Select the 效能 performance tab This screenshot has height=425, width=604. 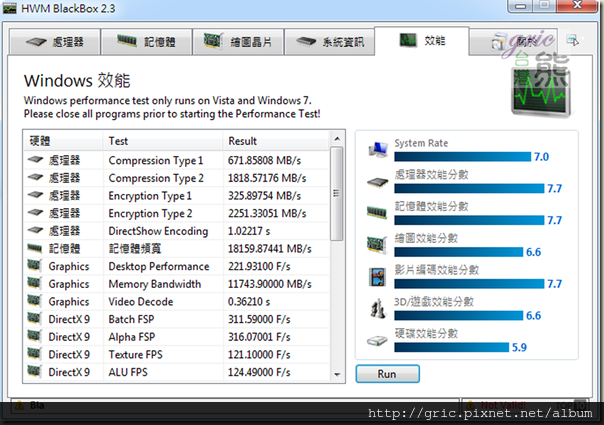[x=422, y=40]
